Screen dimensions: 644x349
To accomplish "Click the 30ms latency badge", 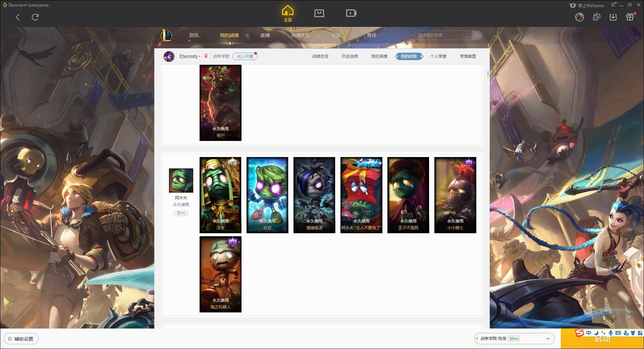I will click(x=514, y=339).
